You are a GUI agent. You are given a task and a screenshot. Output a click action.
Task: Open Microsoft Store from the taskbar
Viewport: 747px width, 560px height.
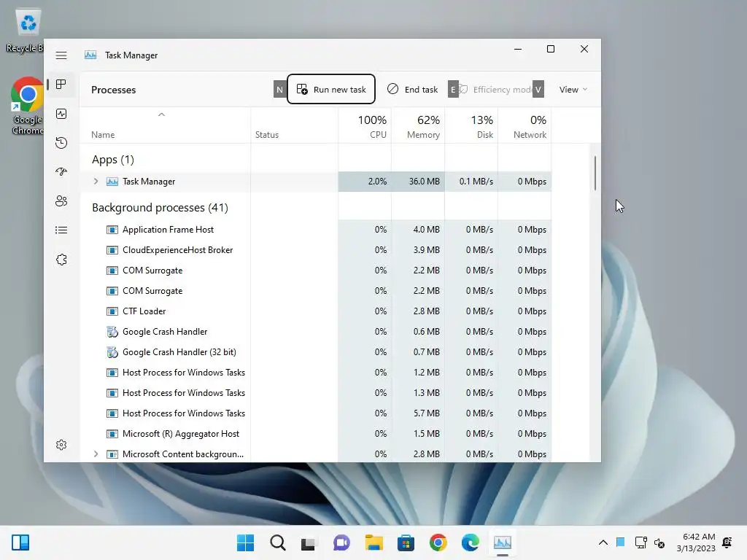coord(406,542)
